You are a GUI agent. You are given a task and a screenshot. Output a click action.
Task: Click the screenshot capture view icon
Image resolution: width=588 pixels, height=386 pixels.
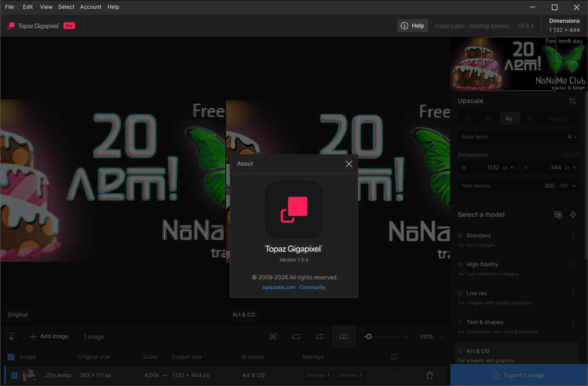coord(273,337)
